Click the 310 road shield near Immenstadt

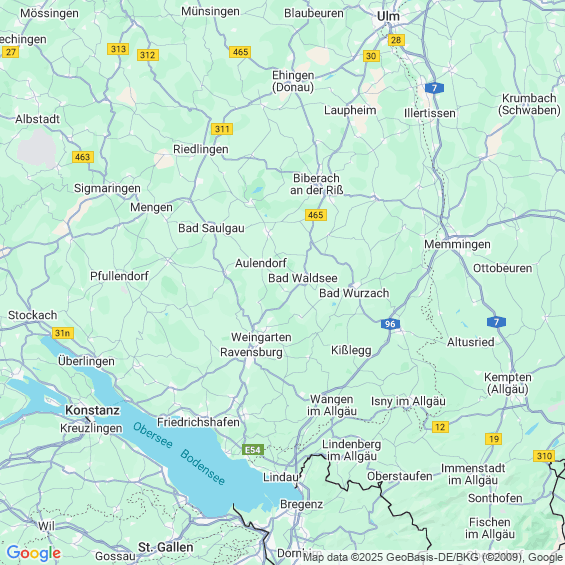point(544,456)
